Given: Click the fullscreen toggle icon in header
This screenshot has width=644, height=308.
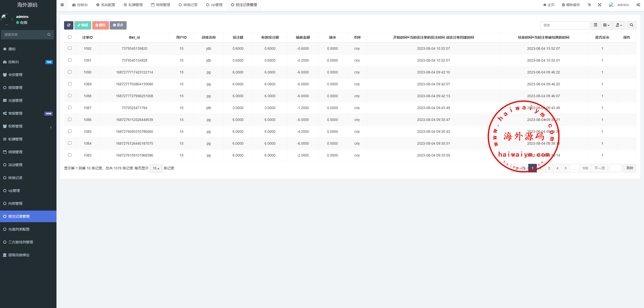Looking at the screenshot, I should [599, 5].
